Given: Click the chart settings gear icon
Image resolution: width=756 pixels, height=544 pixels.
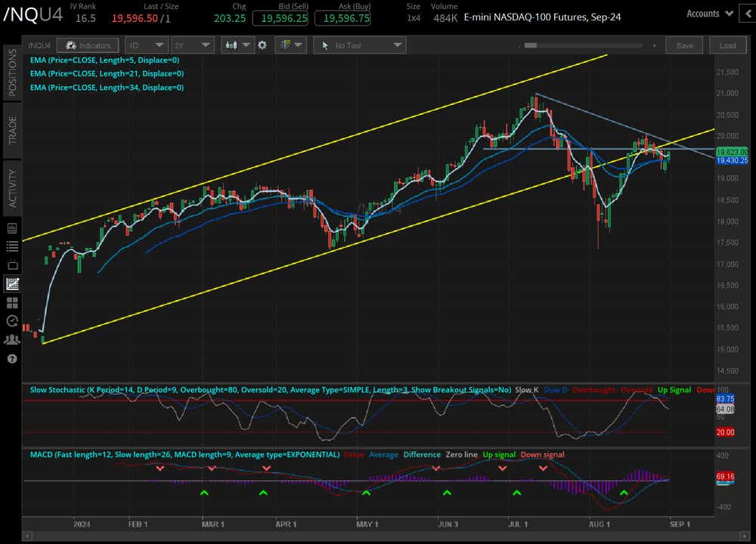Looking at the screenshot, I should pyautogui.click(x=262, y=45).
